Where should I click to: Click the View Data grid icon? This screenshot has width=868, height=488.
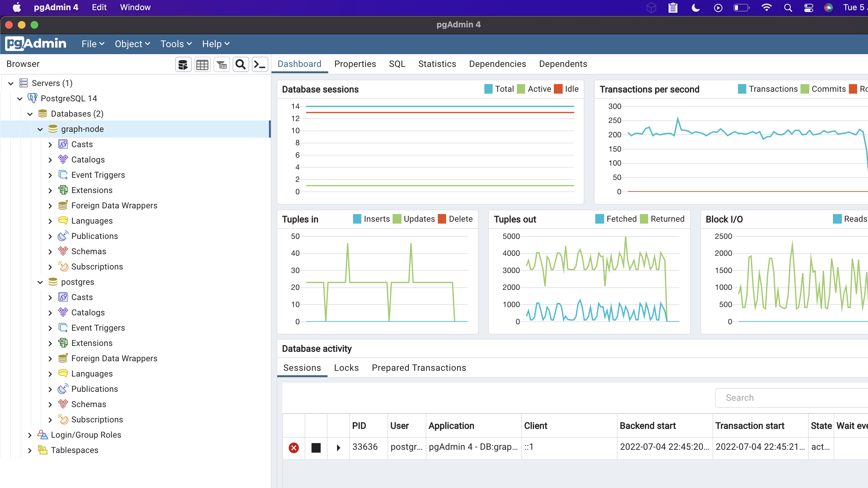click(202, 64)
